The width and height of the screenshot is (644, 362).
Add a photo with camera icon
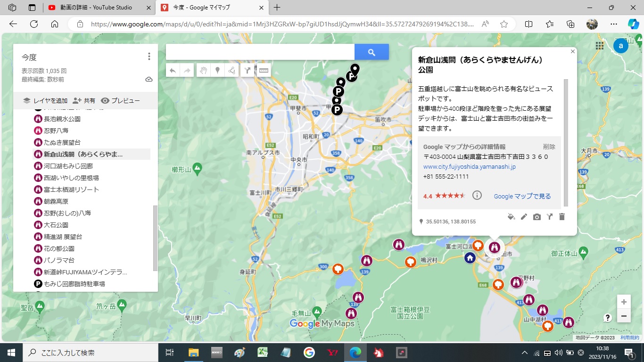537,217
